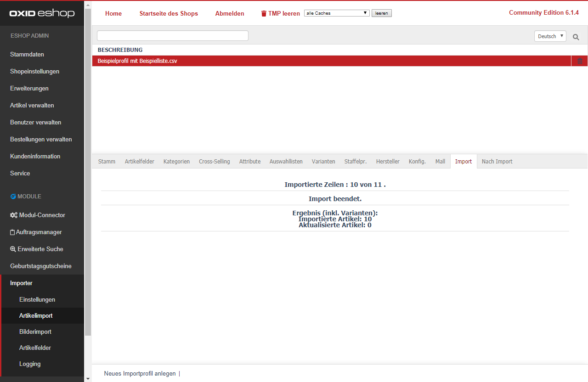Click the OXID eShop logo
The image size is (588, 382).
(42, 13)
